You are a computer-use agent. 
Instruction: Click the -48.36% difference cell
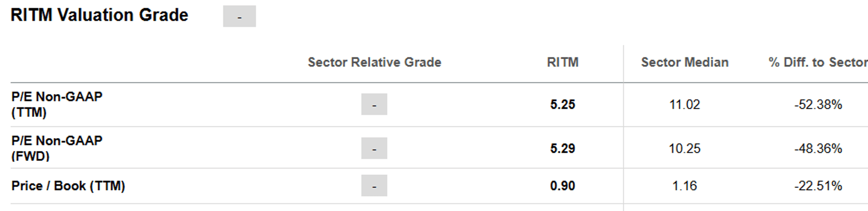click(x=818, y=148)
